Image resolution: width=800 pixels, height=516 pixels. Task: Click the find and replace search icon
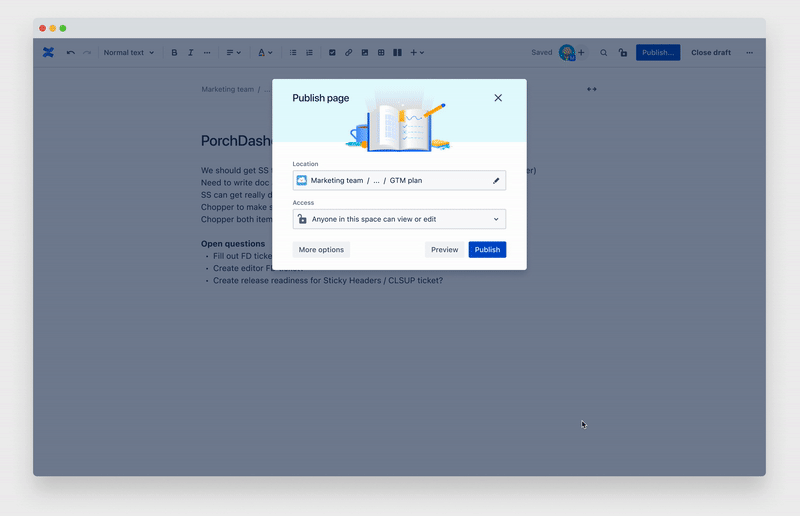coord(604,53)
